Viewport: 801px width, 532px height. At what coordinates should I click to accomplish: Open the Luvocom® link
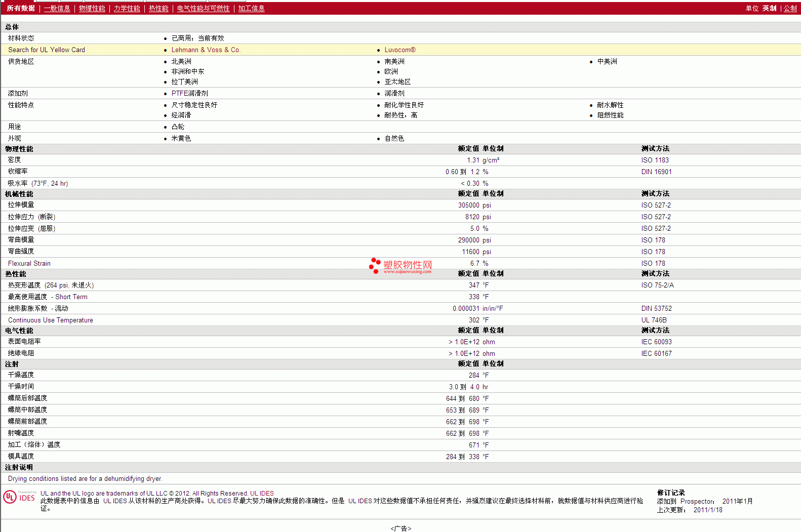click(x=400, y=50)
